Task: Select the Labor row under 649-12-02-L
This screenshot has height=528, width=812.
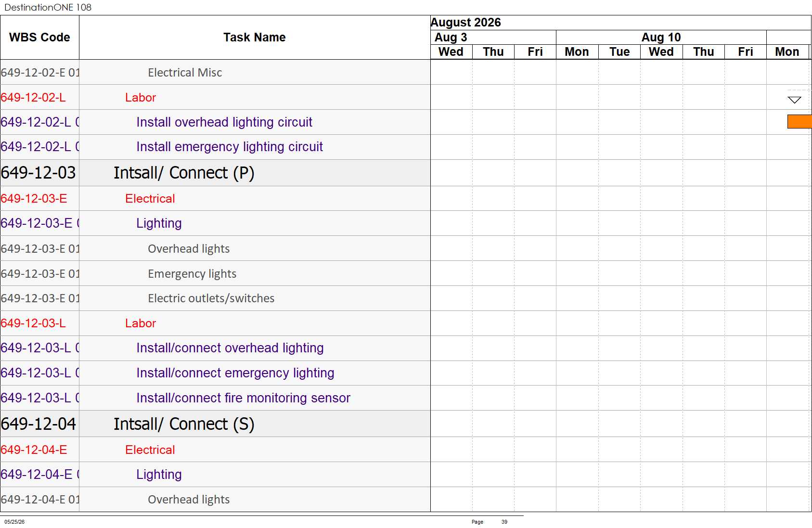Action: (x=215, y=98)
